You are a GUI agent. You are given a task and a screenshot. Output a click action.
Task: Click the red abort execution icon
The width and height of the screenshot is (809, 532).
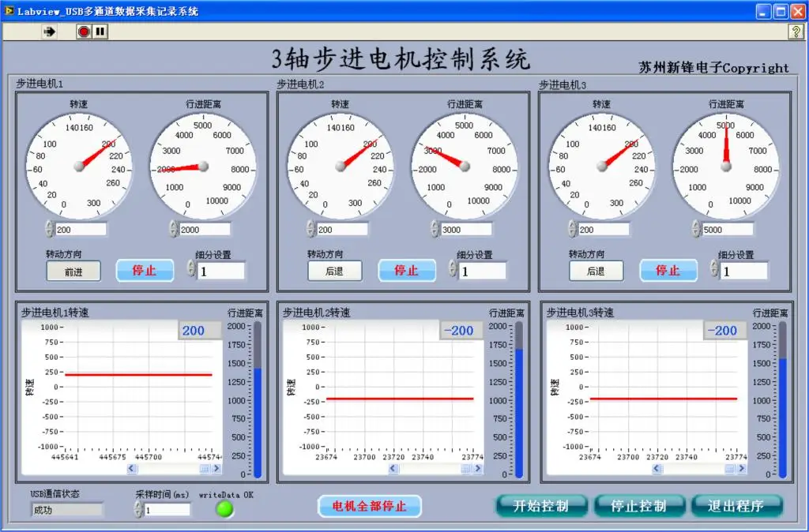tap(84, 32)
